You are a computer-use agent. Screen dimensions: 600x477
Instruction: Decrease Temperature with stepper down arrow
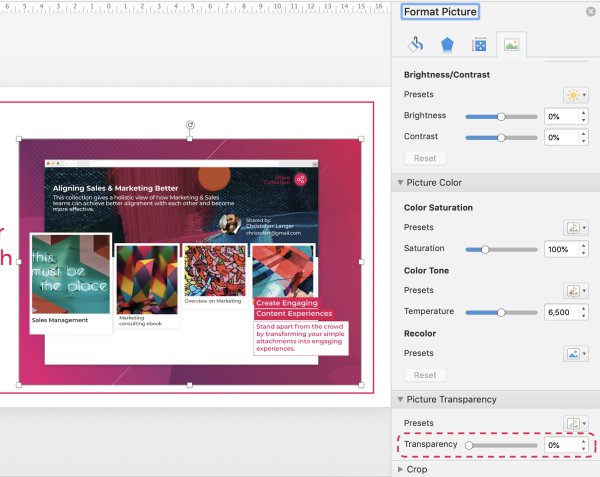coord(583,316)
